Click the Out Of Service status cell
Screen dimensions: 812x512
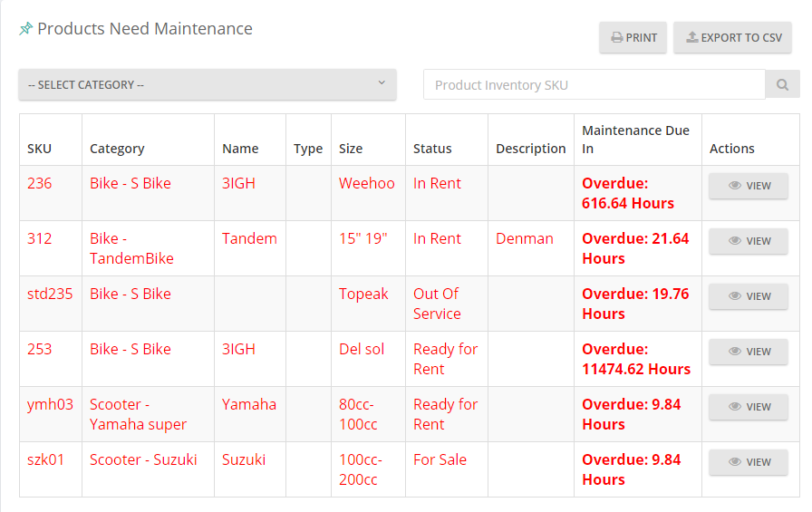click(x=447, y=304)
